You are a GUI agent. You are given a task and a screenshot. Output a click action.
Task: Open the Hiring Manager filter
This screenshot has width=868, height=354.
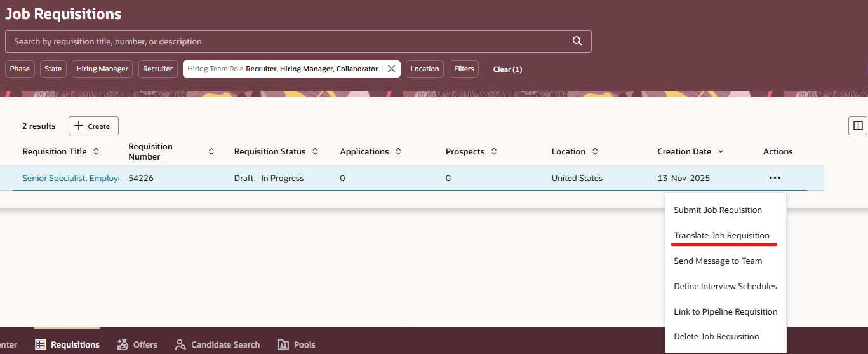102,69
